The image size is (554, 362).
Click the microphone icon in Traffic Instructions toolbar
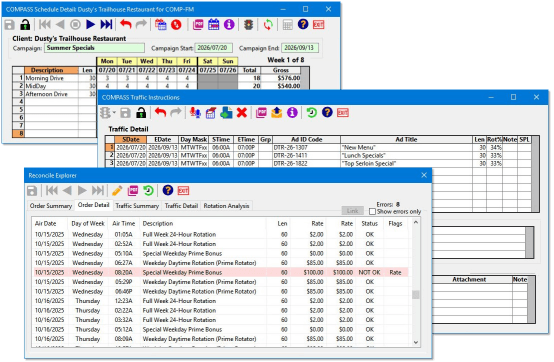[x=195, y=113]
